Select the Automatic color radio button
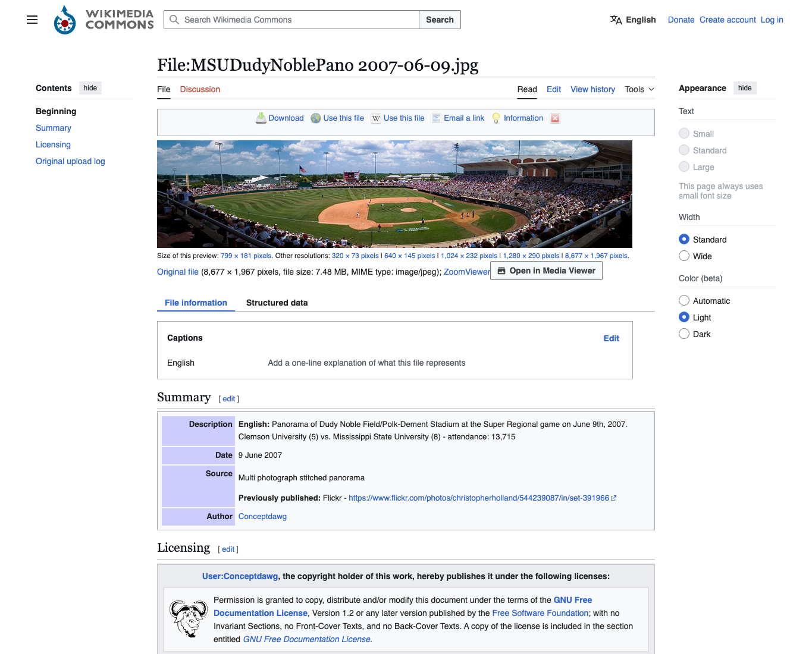The width and height of the screenshot is (812, 654). tap(684, 300)
